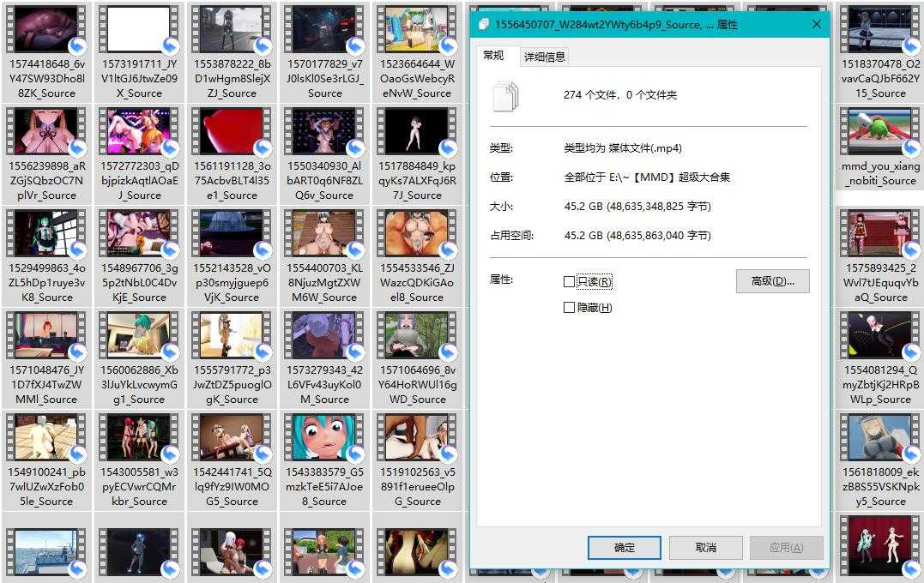Click the 占用空间: label
This screenshot has width=924, height=583.
pyautogui.click(x=512, y=236)
